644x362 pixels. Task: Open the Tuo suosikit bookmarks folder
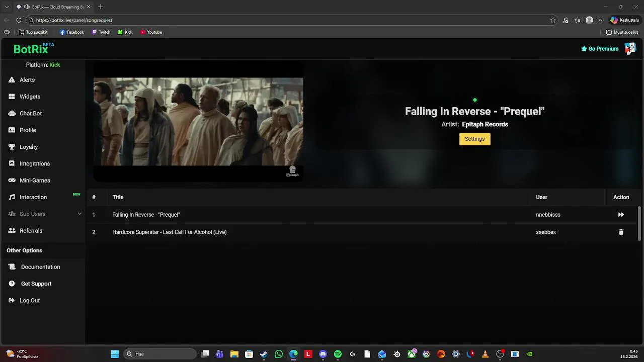[33, 32]
